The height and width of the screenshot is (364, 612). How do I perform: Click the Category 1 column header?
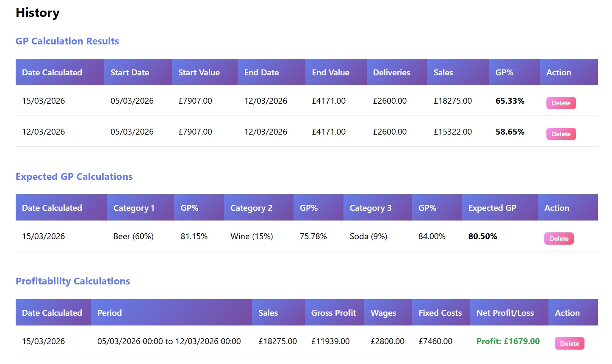[134, 208]
